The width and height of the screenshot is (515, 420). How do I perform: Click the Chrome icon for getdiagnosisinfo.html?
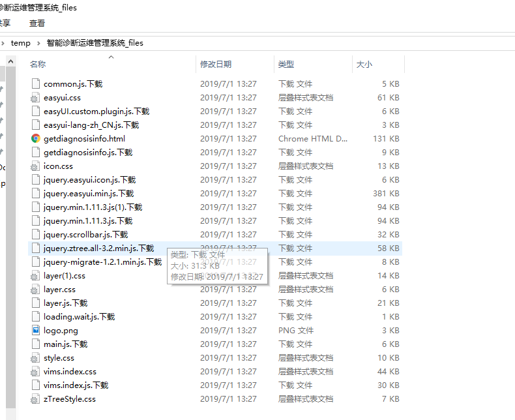click(36, 138)
